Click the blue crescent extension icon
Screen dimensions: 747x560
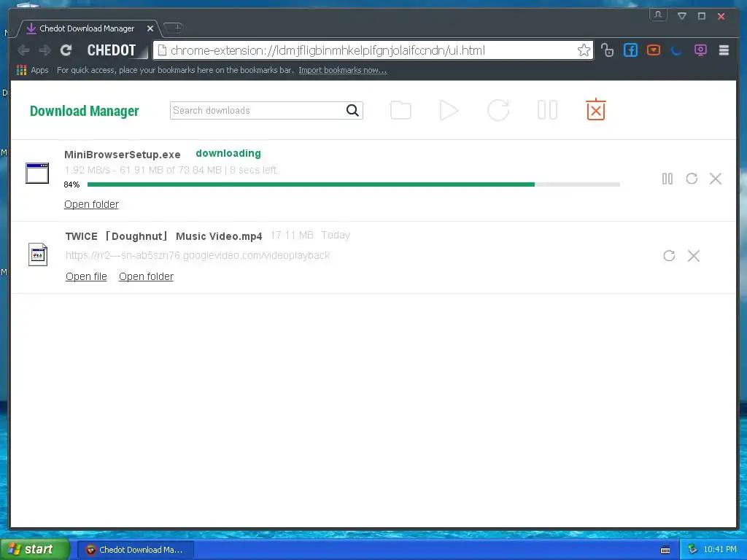(x=676, y=50)
